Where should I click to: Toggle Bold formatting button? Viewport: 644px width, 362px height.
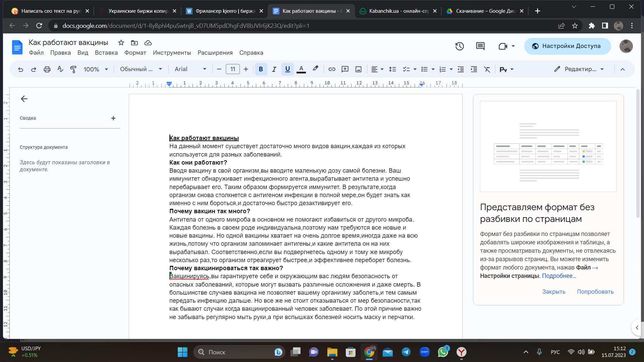(x=261, y=69)
